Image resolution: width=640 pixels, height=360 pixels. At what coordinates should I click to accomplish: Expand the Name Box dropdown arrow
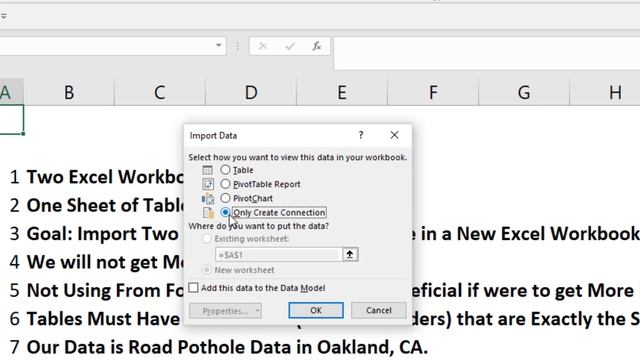pos(218,45)
